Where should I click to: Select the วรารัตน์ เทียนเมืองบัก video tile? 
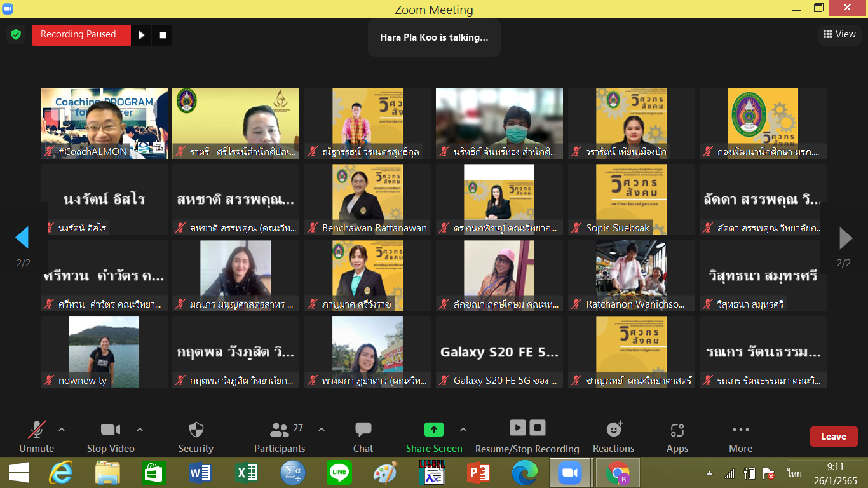point(632,123)
